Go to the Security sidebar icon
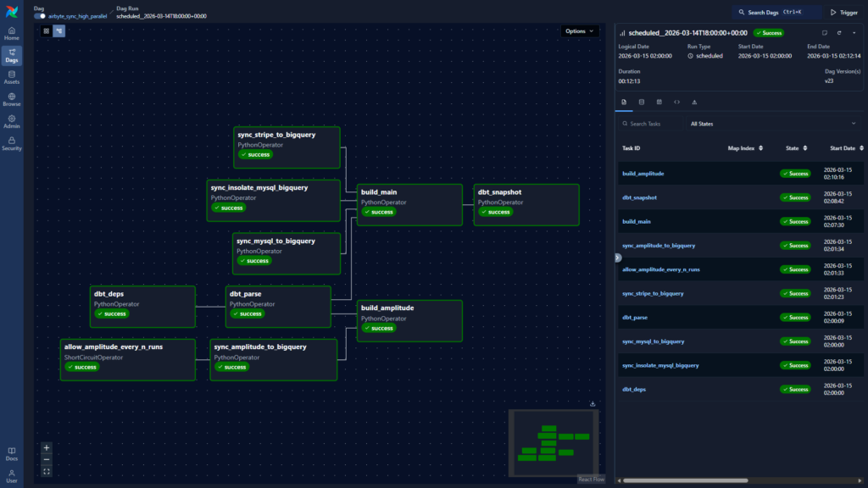Image resolution: width=868 pixels, height=488 pixels. [12, 143]
